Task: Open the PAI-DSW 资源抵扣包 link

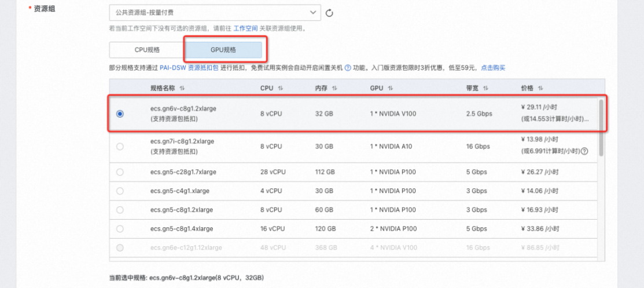Action: click(189, 68)
